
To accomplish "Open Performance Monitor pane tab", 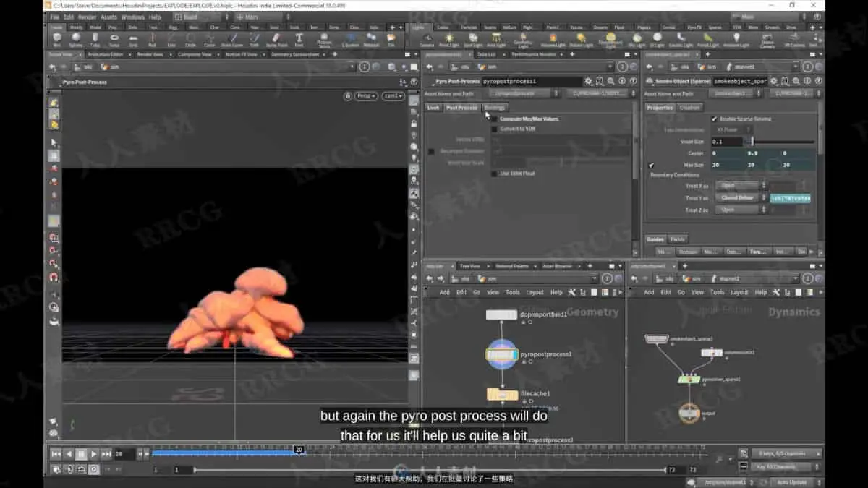I will click(x=534, y=54).
